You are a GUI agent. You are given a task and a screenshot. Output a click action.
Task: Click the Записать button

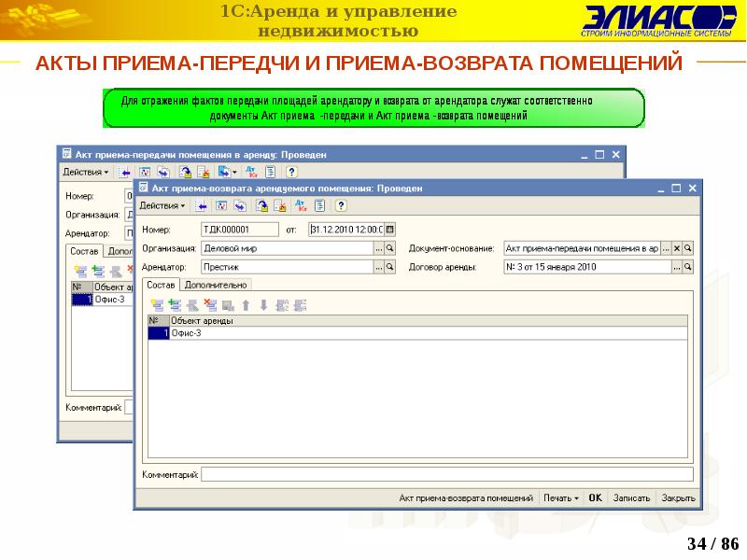tap(631, 498)
